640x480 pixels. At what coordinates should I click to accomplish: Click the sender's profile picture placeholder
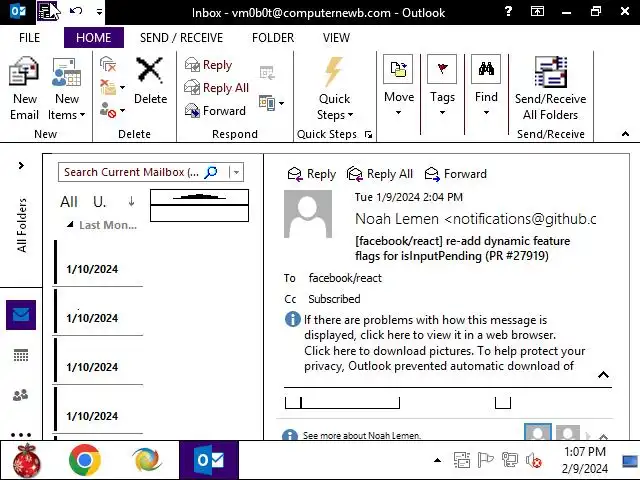[x=308, y=214]
